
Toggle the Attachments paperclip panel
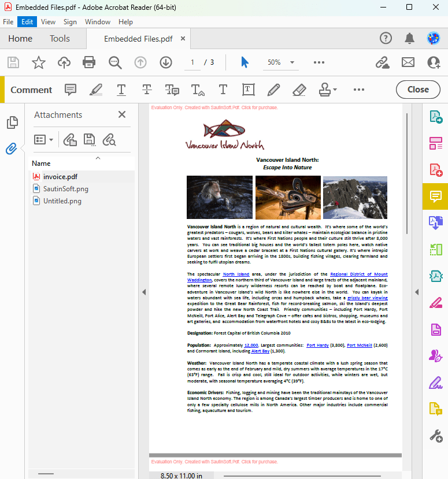pos(12,148)
